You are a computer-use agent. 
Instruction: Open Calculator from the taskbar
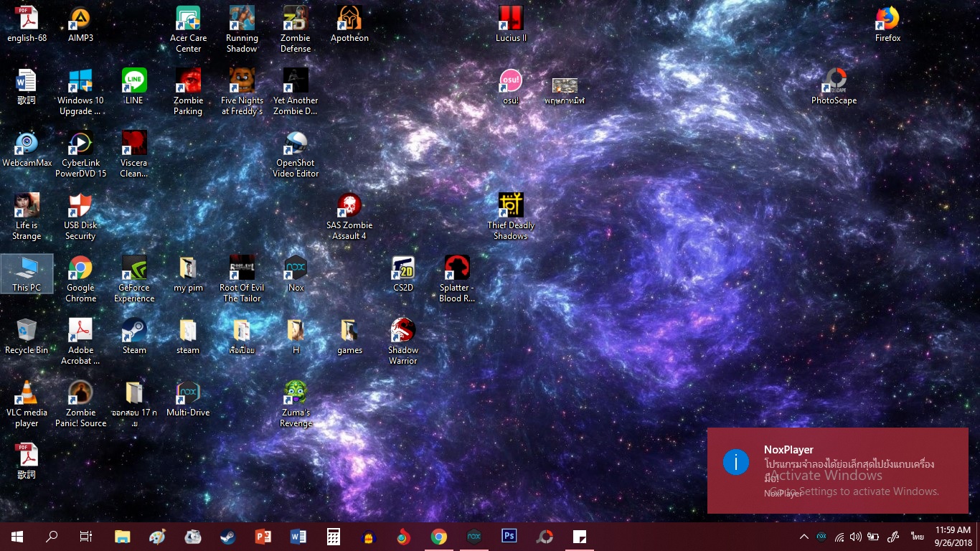(x=333, y=537)
